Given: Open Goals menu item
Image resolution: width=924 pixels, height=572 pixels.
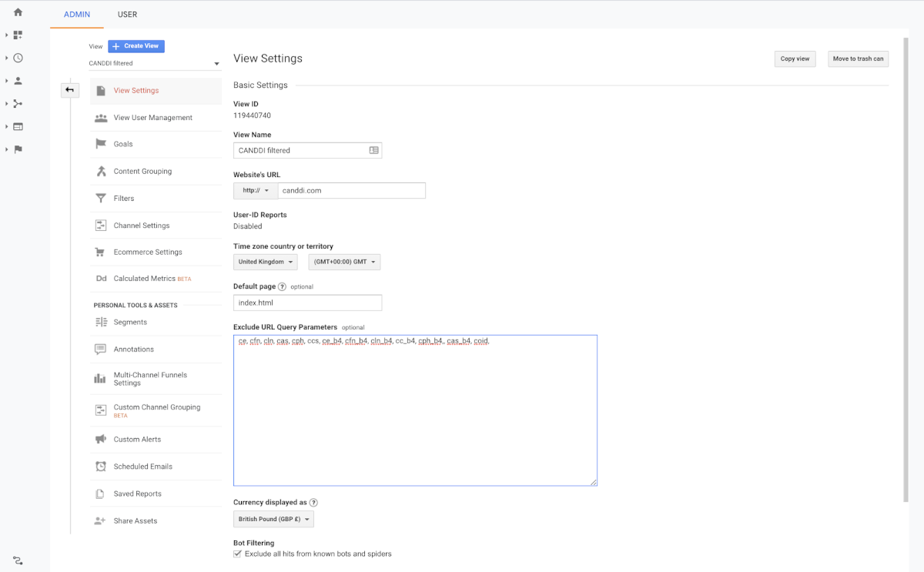Looking at the screenshot, I should click(x=156, y=144).
